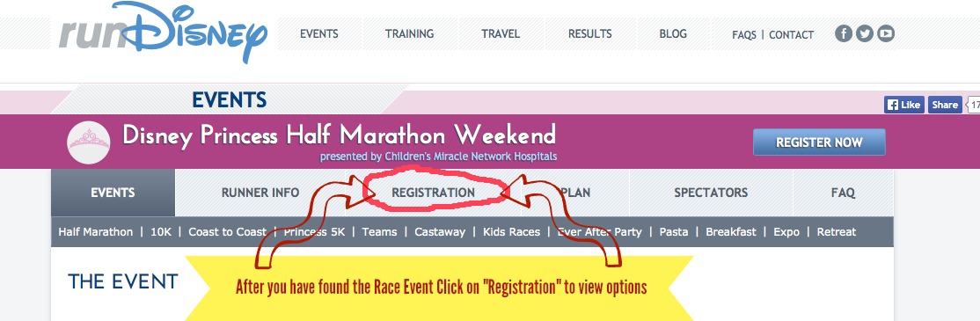Click the Register Now button

(819, 142)
